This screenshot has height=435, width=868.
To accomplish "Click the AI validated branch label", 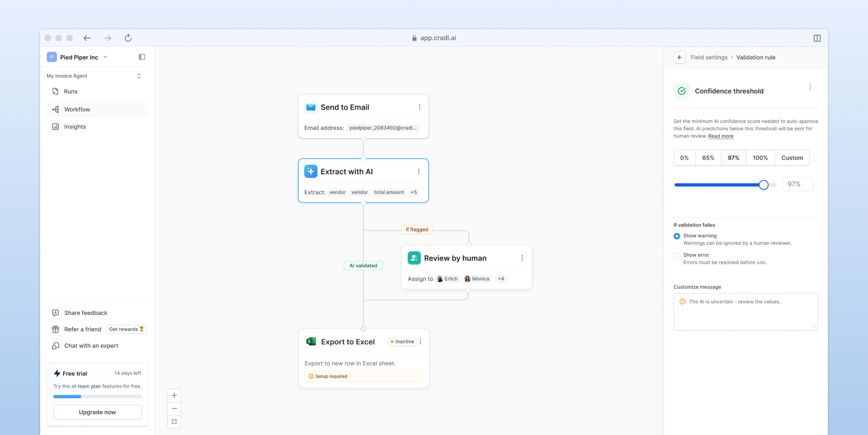I will coord(363,266).
